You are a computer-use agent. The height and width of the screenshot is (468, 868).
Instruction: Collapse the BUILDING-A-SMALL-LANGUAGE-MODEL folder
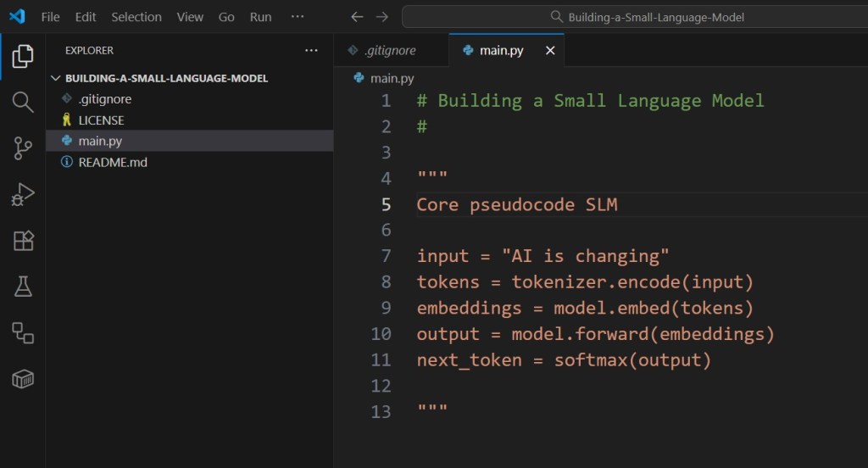click(55, 78)
